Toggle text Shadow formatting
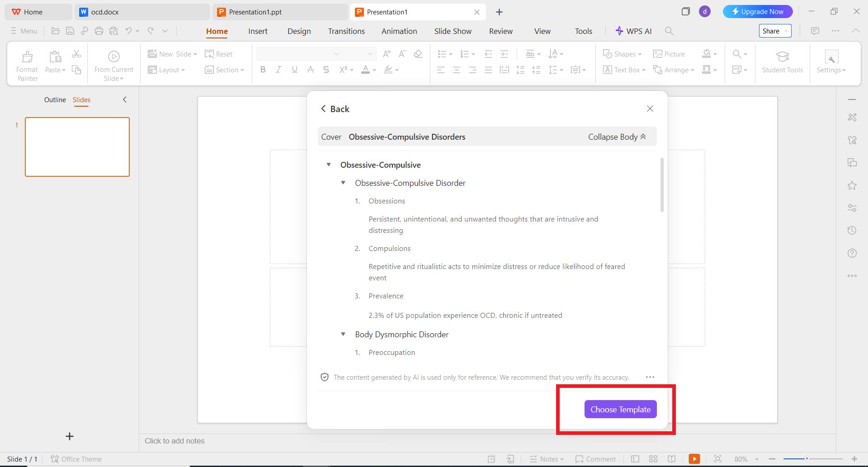This screenshot has width=868, height=467. pyautogui.click(x=326, y=70)
